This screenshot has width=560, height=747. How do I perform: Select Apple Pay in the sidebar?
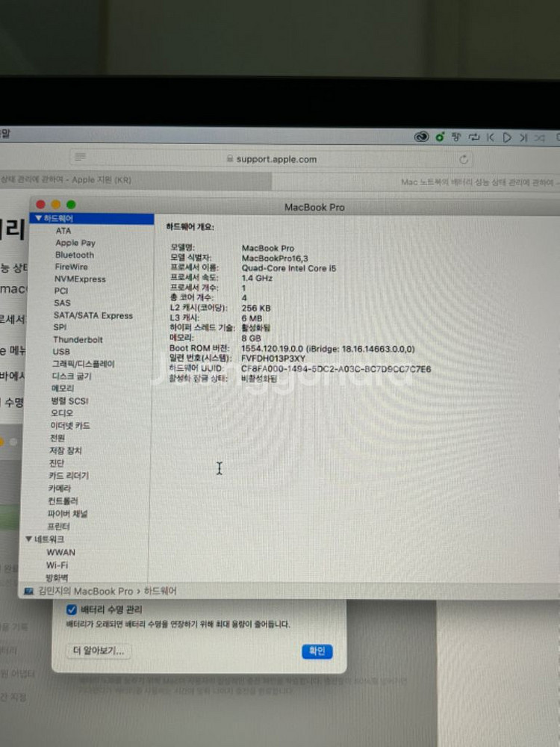point(75,243)
